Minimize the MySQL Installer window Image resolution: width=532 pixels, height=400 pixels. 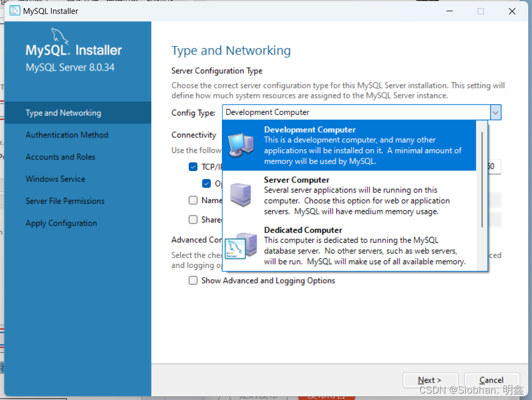450,11
